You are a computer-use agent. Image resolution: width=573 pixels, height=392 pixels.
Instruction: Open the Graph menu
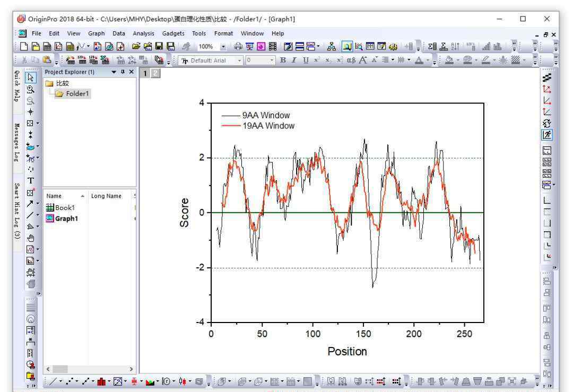coord(97,33)
